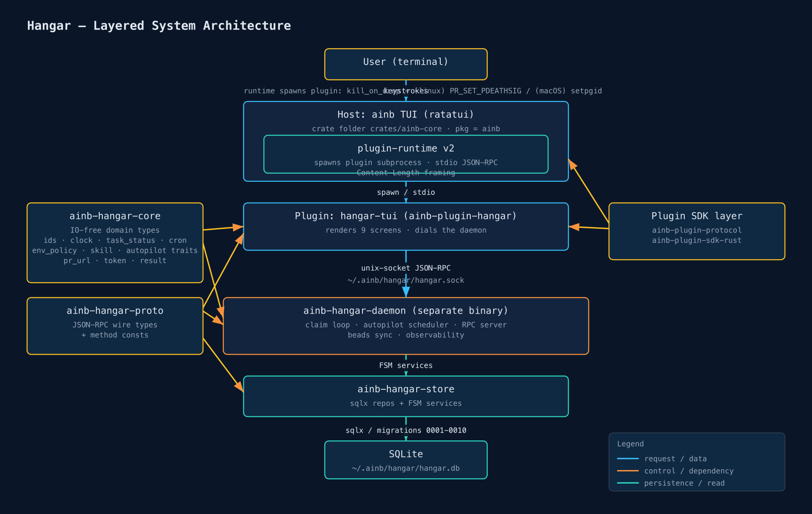Select "sqlx repos + FSM services" subtitle
The image size is (812, 514).
[x=406, y=404]
